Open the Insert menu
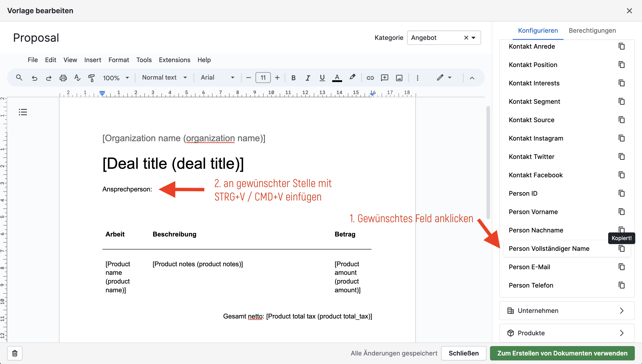The image size is (642, 364). click(93, 60)
